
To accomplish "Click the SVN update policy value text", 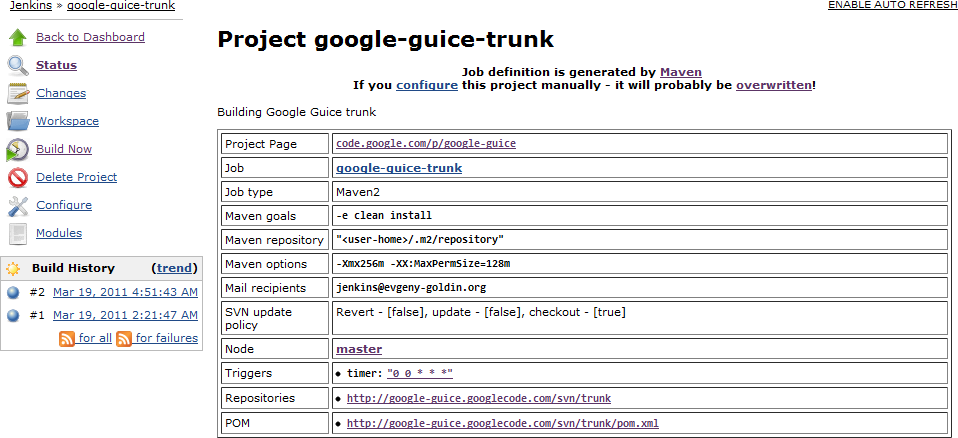I will click(481, 313).
